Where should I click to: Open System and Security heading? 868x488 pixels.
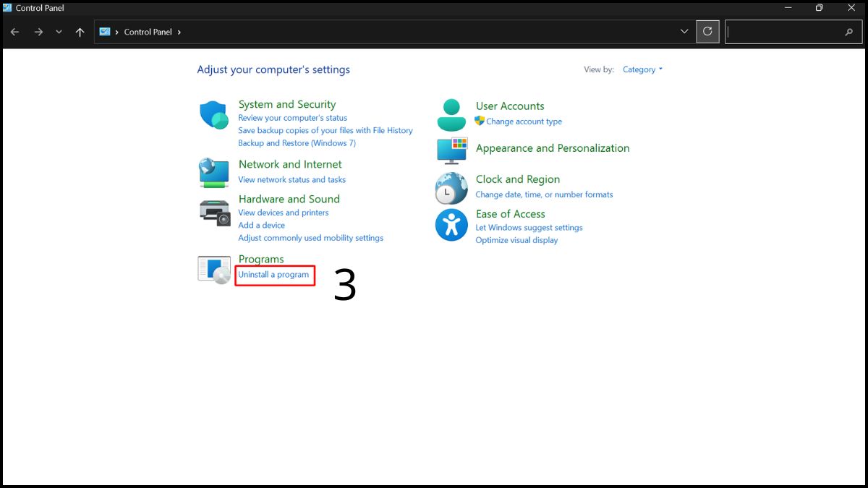point(287,104)
